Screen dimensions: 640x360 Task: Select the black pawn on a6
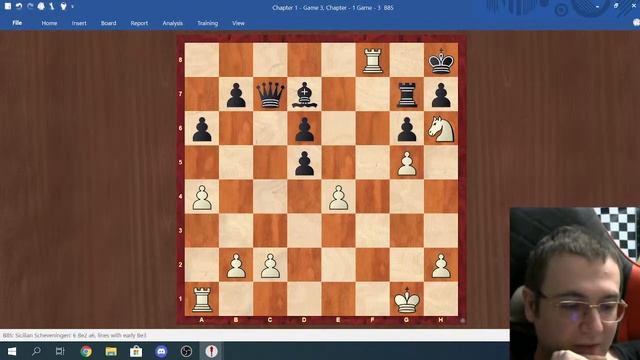point(202,129)
